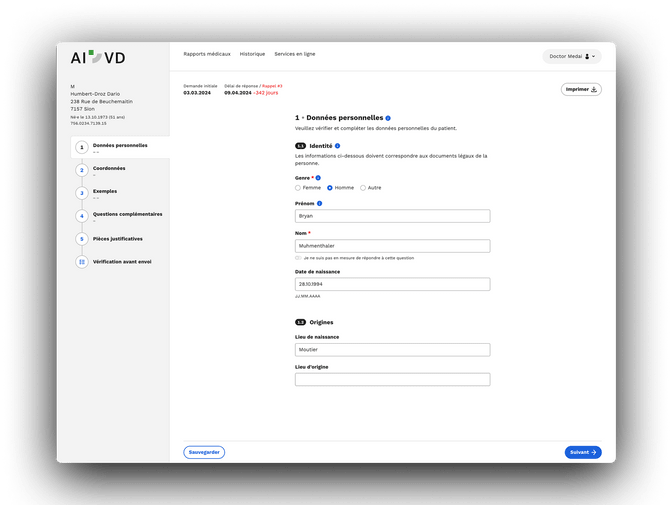Open the Doctor Medai user dropdown
The height and width of the screenshot is (505, 672).
pos(572,57)
